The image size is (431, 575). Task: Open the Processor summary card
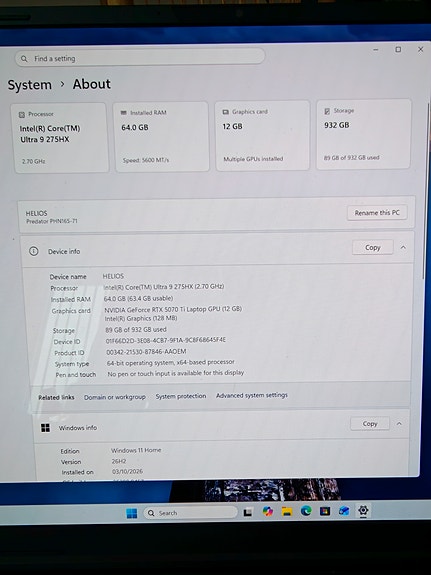tap(61, 138)
